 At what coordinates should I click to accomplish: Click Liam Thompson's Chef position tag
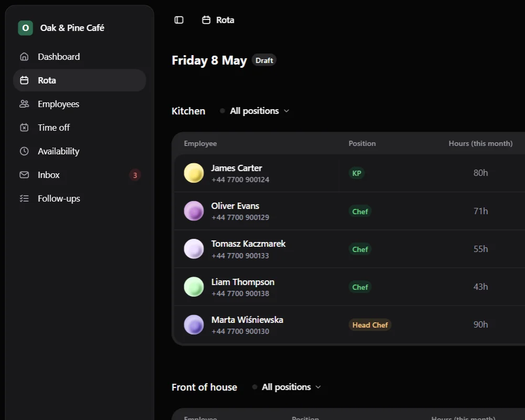(360, 287)
